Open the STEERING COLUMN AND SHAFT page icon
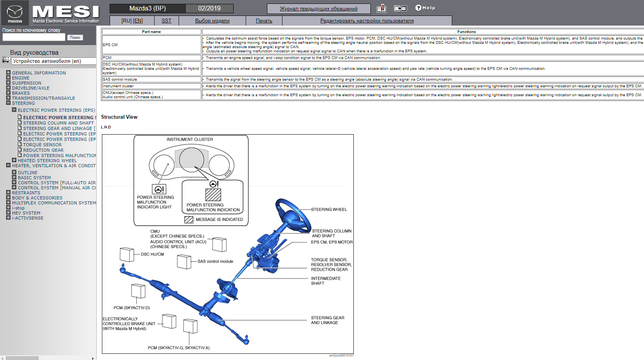Viewport: 644px width, 360px height. coord(19,122)
